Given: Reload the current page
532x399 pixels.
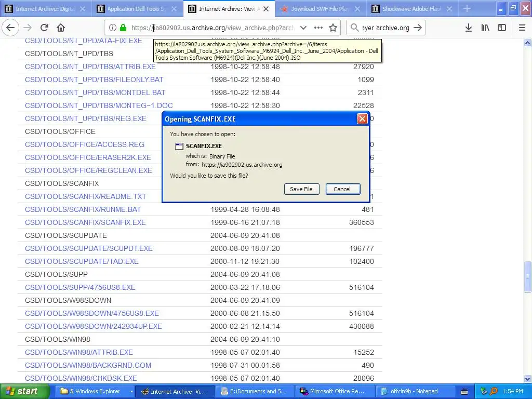Looking at the screenshot, I should 44,28.
